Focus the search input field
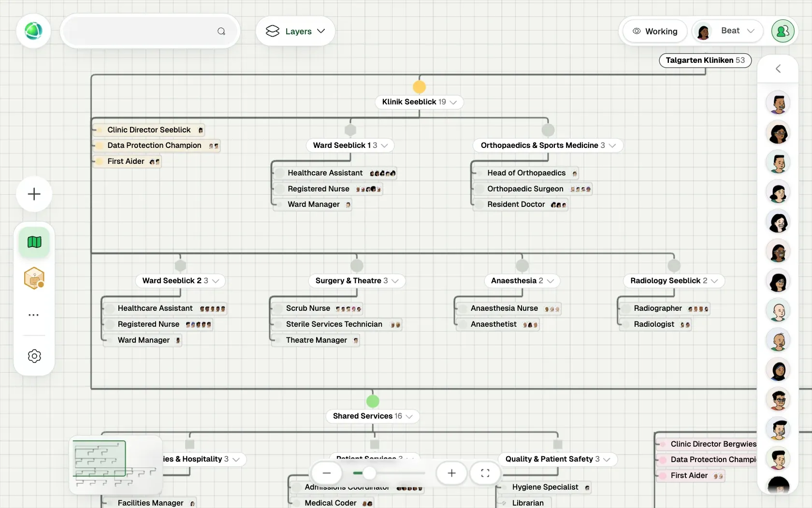Viewport: 812px width, 508px height. (150, 31)
